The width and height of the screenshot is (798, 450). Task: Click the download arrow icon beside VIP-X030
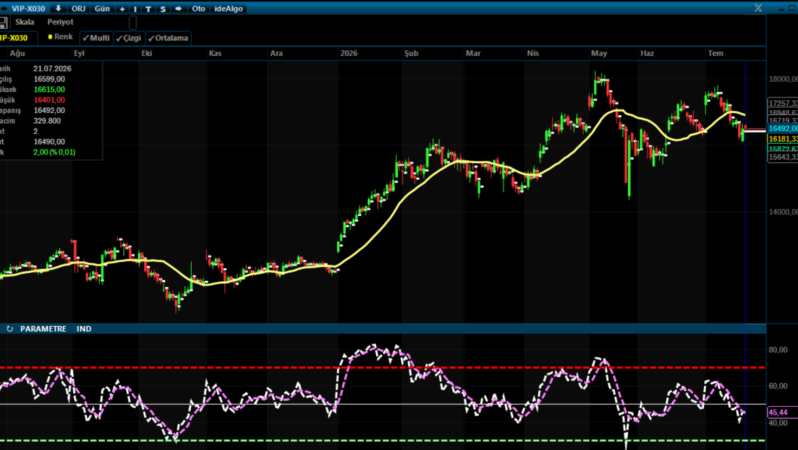[x=58, y=9]
